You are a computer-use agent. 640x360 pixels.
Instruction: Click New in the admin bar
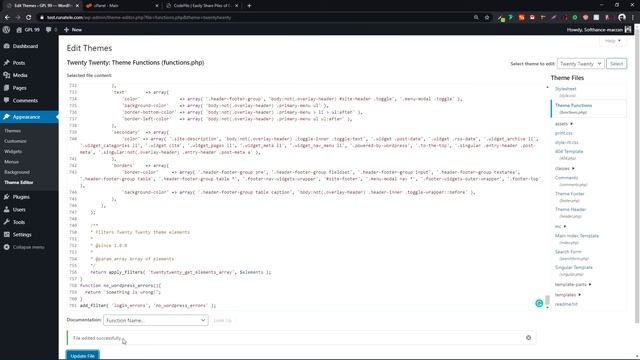(73, 29)
